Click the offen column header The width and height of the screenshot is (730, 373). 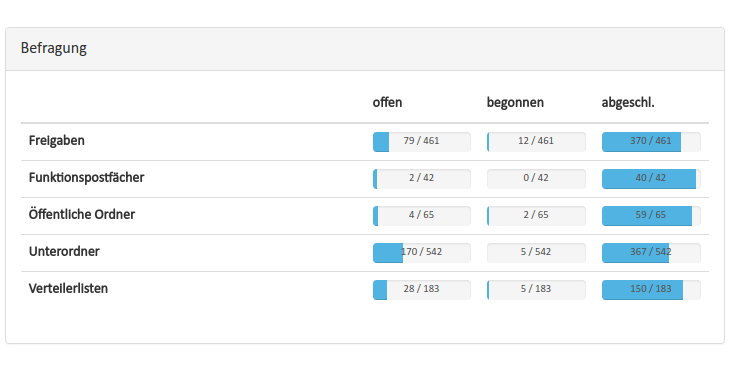coord(387,102)
